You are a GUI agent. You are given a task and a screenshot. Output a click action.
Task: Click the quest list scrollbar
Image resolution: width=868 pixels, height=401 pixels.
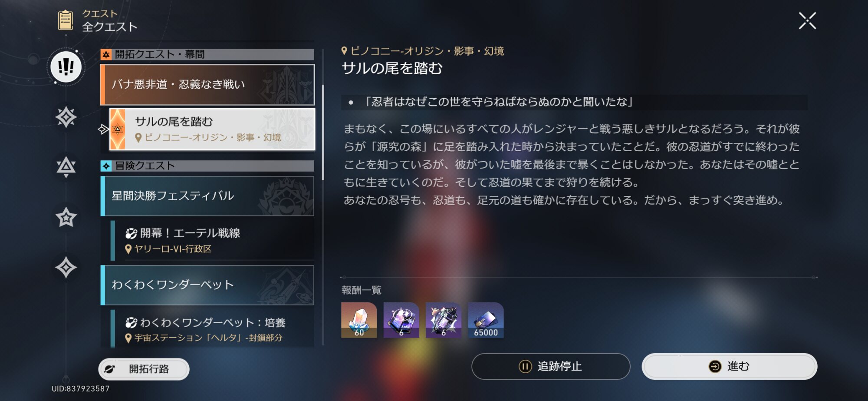click(x=323, y=133)
